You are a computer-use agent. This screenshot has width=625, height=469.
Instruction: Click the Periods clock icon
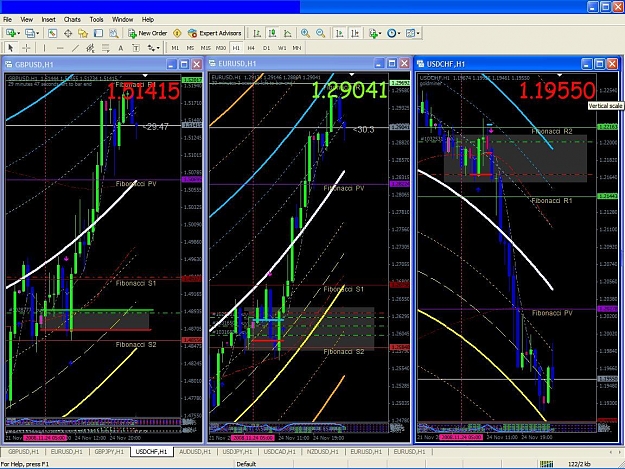[x=391, y=33]
